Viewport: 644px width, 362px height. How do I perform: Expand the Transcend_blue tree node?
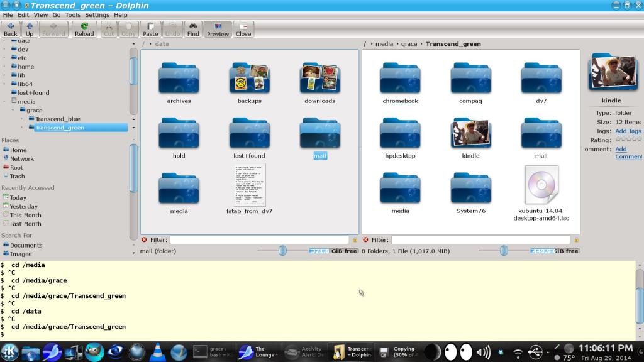click(22, 119)
